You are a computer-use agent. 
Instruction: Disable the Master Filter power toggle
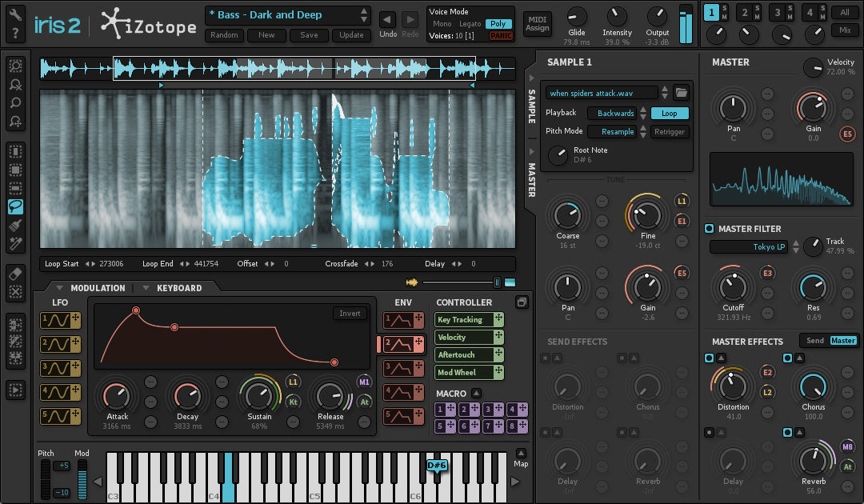[709, 229]
